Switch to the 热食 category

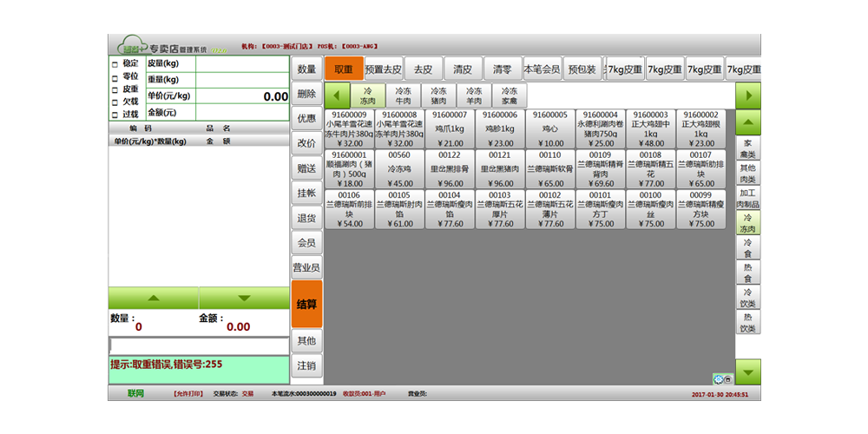[x=748, y=273]
